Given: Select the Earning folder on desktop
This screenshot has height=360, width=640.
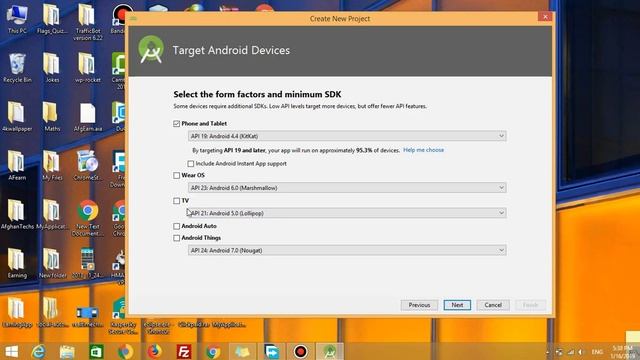Looking at the screenshot, I should click(x=17, y=264).
